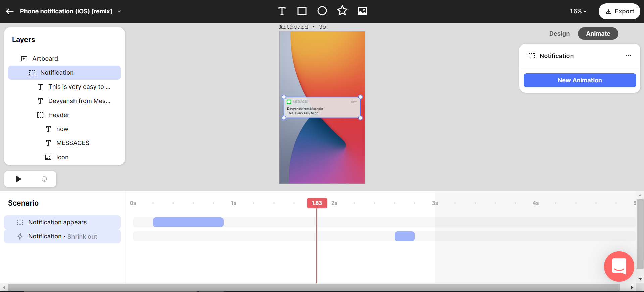
Task: Switch to the Design tab
Action: 559,34
